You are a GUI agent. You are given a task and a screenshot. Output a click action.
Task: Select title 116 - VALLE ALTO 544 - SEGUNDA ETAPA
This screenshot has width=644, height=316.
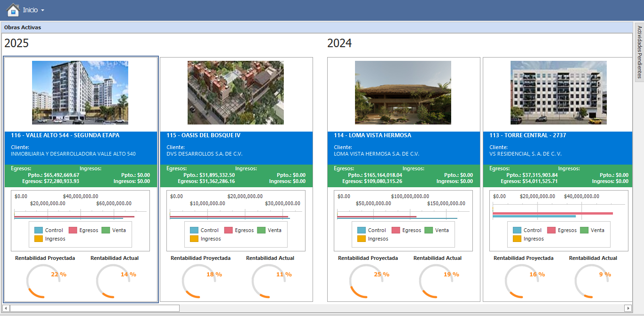65,135
